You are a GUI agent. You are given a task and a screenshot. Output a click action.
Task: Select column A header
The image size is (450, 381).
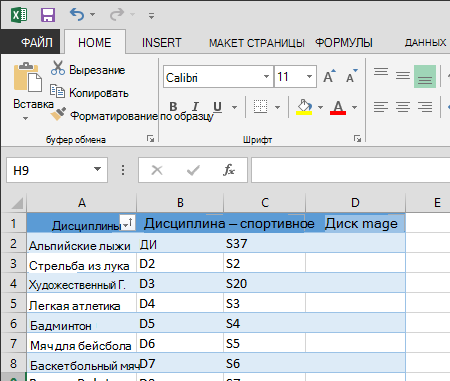pos(82,203)
